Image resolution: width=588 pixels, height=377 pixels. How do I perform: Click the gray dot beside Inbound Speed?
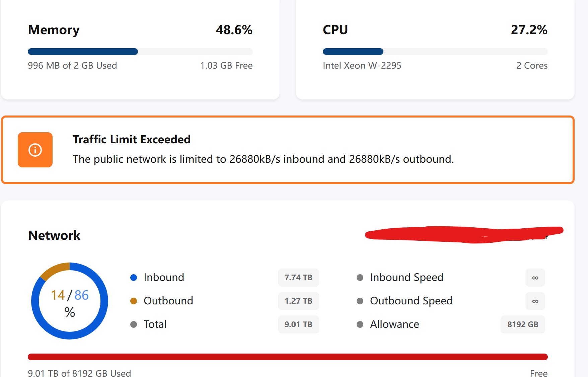(360, 278)
